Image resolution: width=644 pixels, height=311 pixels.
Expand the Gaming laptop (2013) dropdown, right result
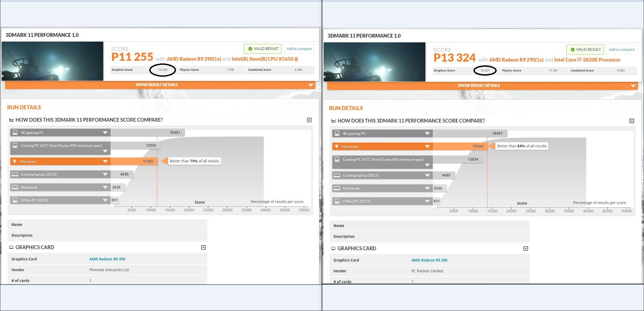[x=427, y=175]
